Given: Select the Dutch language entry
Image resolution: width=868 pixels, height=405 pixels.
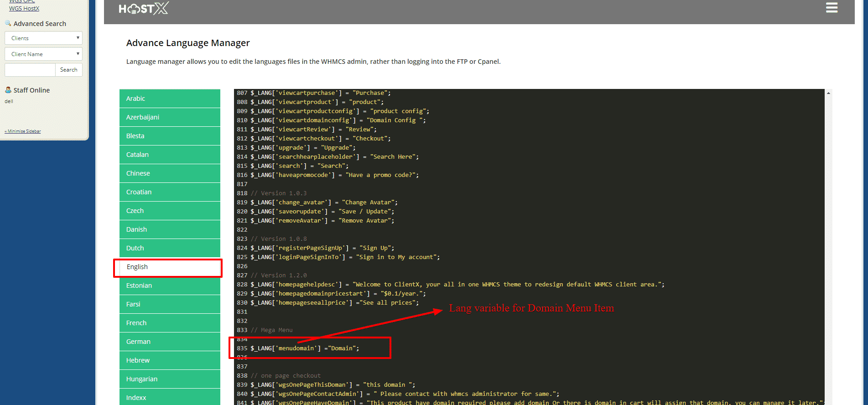Looking at the screenshot, I should coord(170,248).
